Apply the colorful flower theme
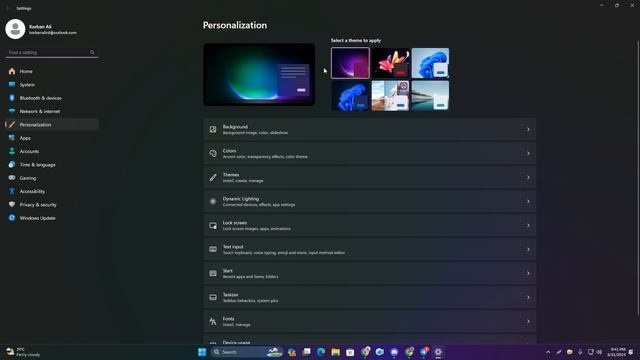This screenshot has height=360, width=640. pyautogui.click(x=390, y=63)
